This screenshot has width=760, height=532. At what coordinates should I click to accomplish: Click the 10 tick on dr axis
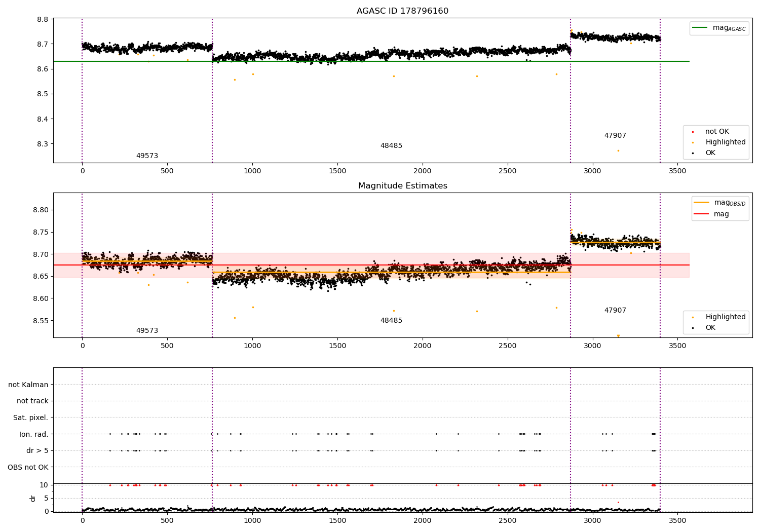pos(44,485)
